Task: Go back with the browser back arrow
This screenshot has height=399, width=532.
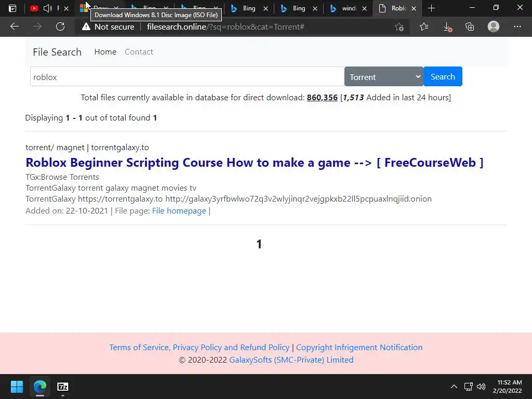Action: click(x=15, y=26)
